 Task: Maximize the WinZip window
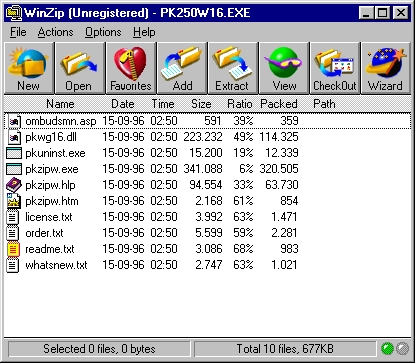(x=382, y=13)
